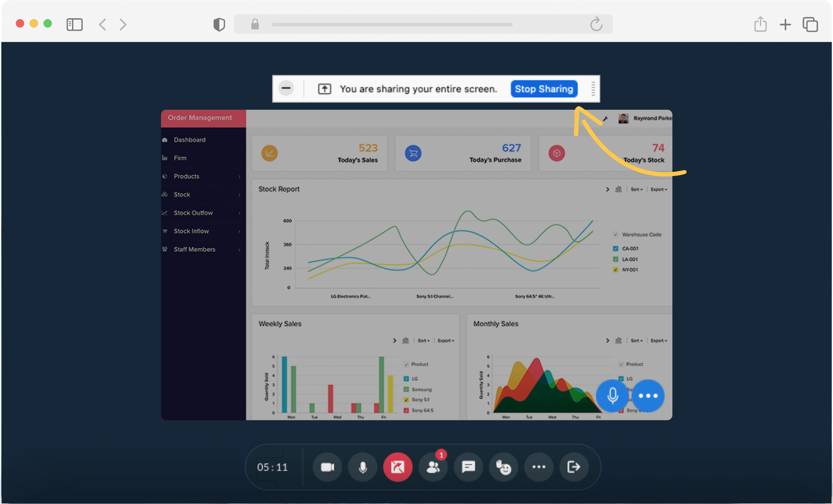Open more options in the meeting toolbar
The image size is (833, 504).
click(x=539, y=467)
